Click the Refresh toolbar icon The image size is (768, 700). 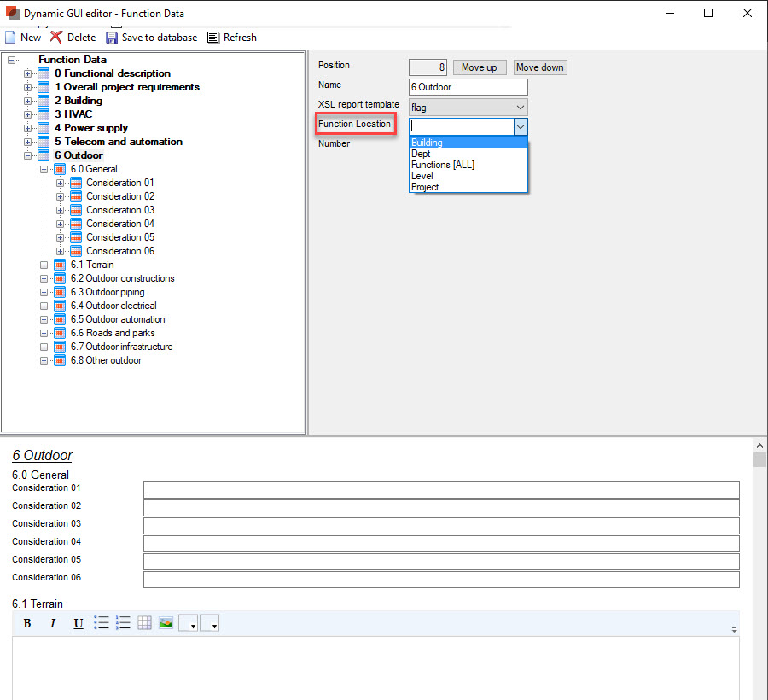coord(213,38)
